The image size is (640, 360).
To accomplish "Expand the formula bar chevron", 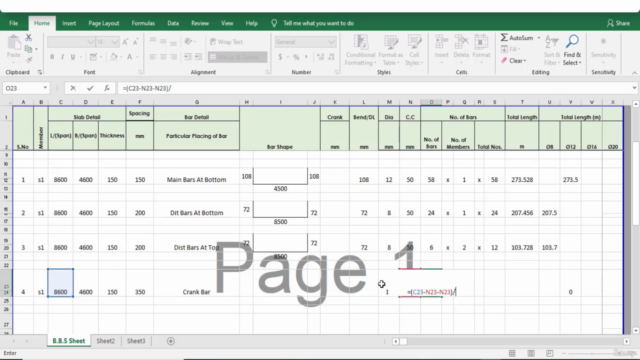I will click(x=634, y=88).
